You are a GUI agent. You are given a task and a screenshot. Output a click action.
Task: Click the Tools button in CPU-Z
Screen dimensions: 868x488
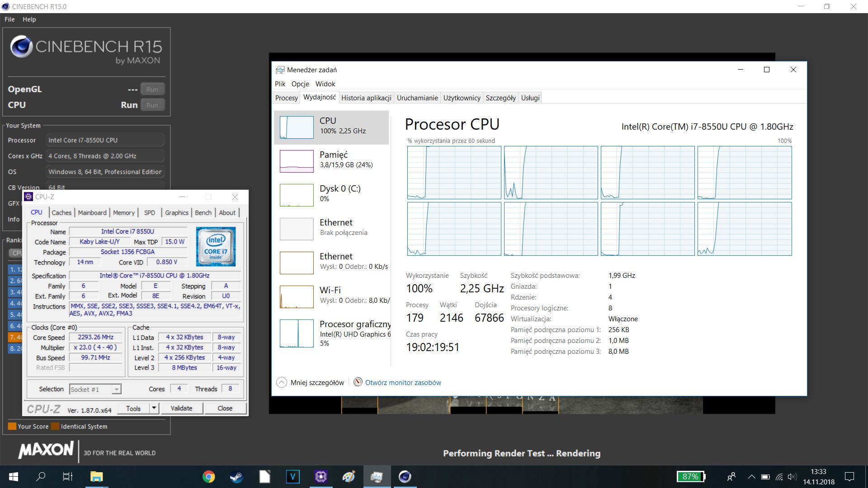pos(133,408)
